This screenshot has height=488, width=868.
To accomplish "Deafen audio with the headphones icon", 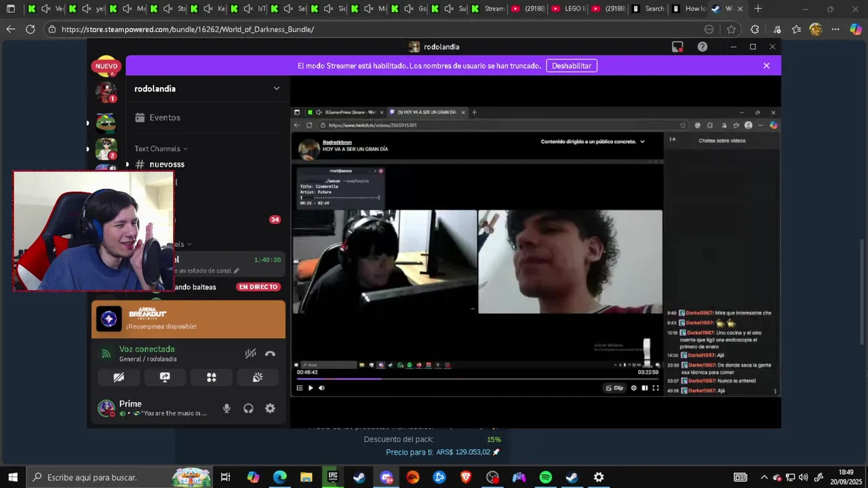I will click(x=248, y=408).
